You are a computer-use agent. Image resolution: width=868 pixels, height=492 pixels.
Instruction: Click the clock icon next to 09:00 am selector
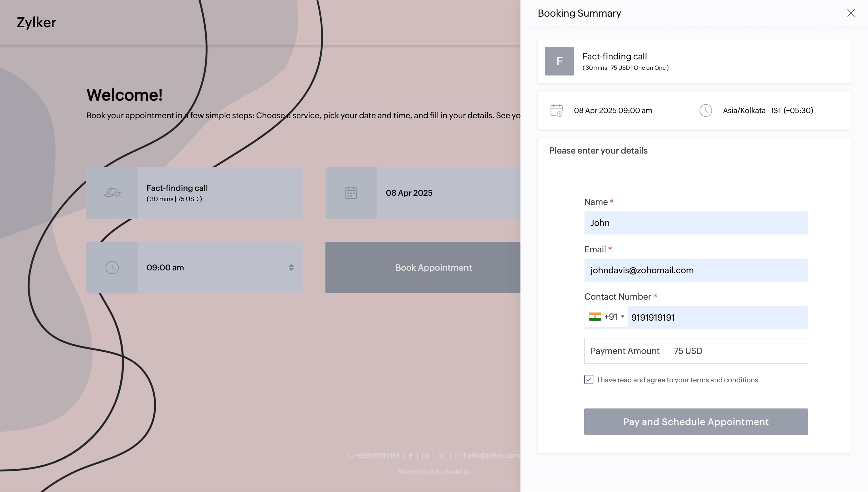112,267
